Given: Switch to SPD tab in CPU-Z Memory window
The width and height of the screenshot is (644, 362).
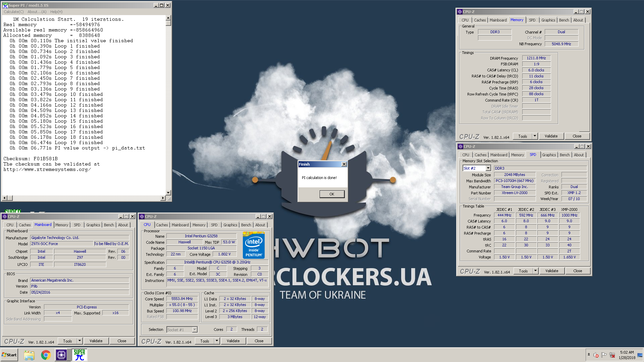Looking at the screenshot, I should pyautogui.click(x=532, y=20).
